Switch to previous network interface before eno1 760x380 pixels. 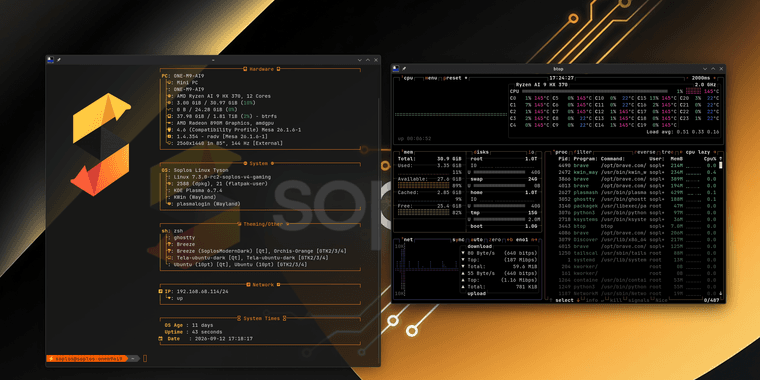pos(509,239)
